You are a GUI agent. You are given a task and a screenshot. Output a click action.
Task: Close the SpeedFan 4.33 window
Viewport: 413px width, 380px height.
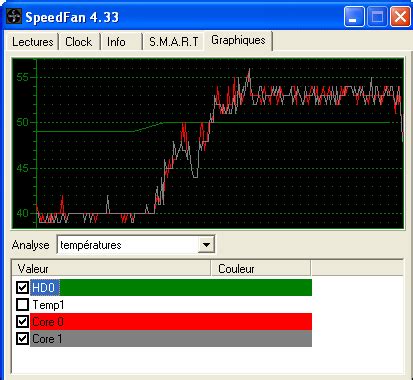point(400,17)
